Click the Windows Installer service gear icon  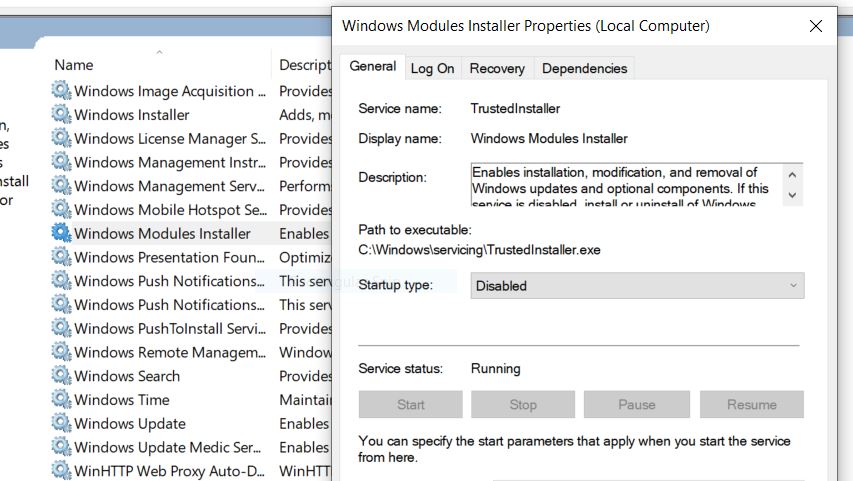(x=62, y=115)
